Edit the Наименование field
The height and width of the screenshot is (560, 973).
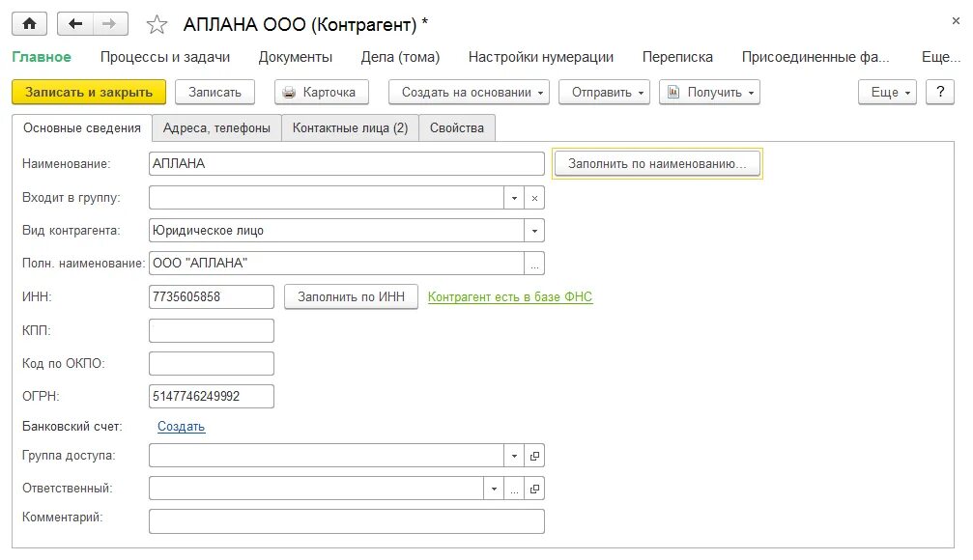point(346,164)
